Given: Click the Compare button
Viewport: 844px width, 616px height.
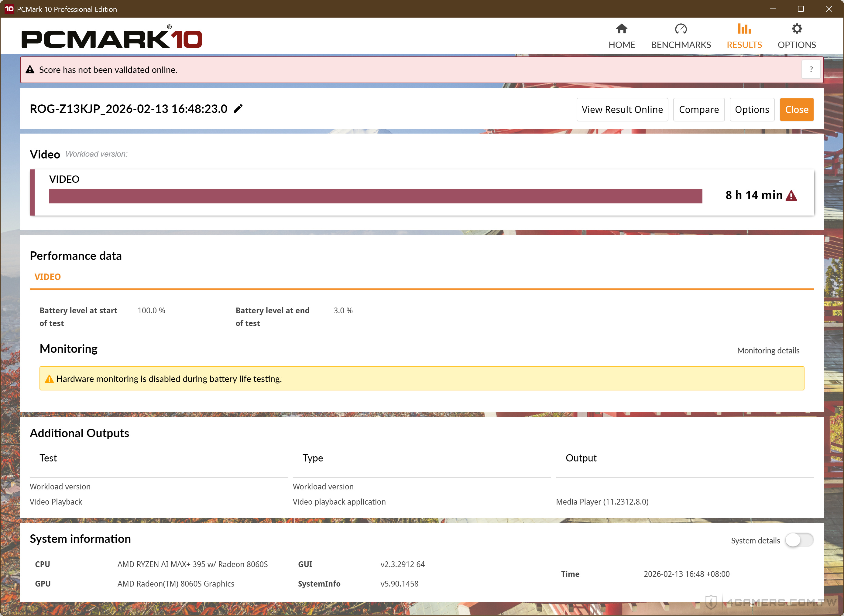Looking at the screenshot, I should pos(698,110).
